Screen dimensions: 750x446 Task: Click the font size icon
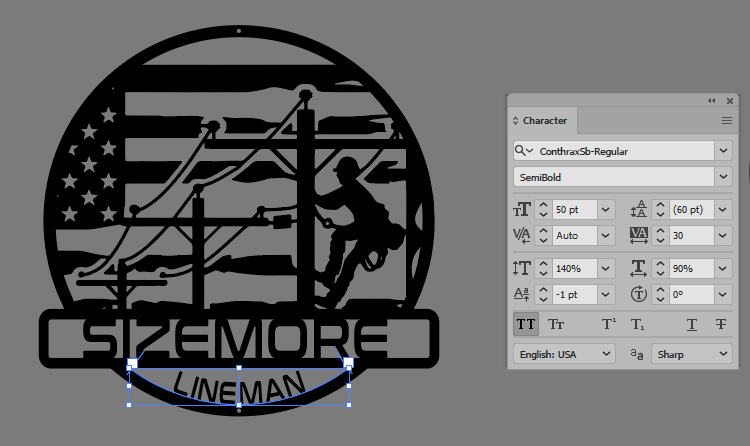(x=521, y=209)
